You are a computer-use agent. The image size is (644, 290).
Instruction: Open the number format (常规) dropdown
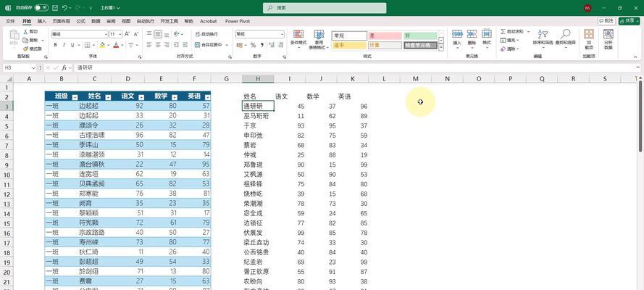pyautogui.click(x=282, y=34)
